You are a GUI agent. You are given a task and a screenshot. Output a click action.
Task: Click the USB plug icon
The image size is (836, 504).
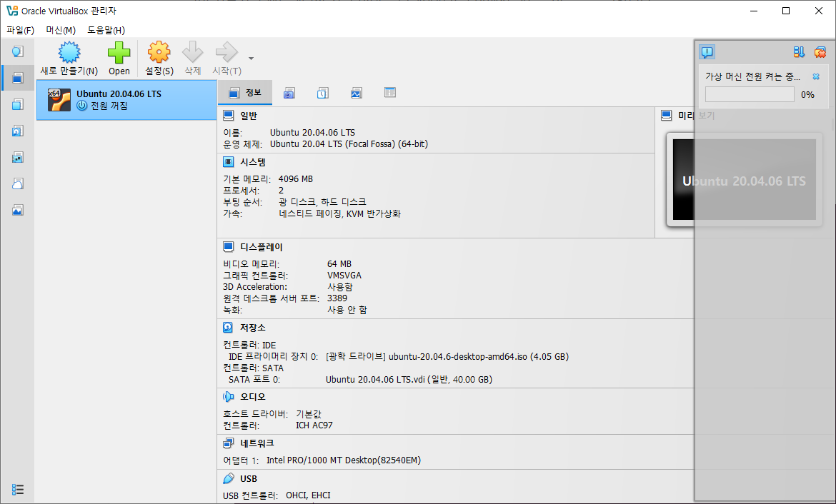(x=228, y=478)
